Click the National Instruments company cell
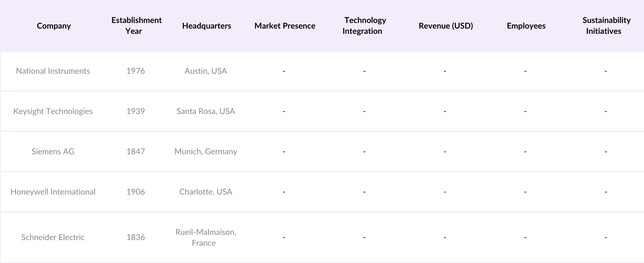644x263 pixels. pyautogui.click(x=53, y=71)
